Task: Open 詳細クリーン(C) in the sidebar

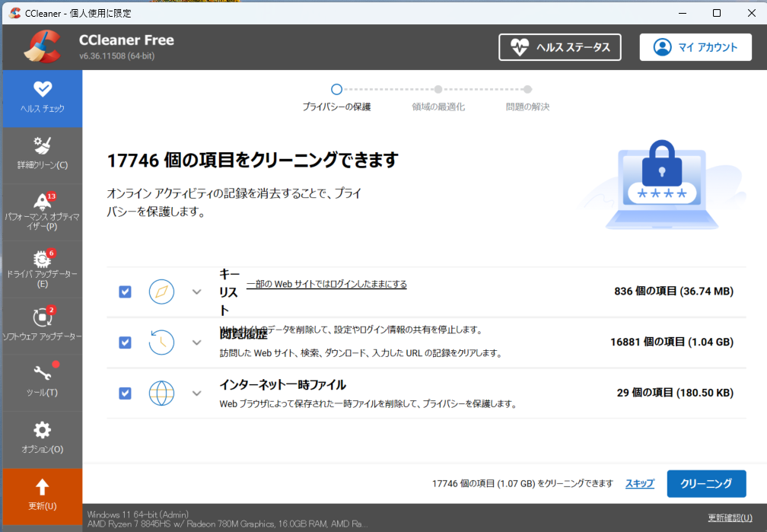Action: tap(43, 155)
